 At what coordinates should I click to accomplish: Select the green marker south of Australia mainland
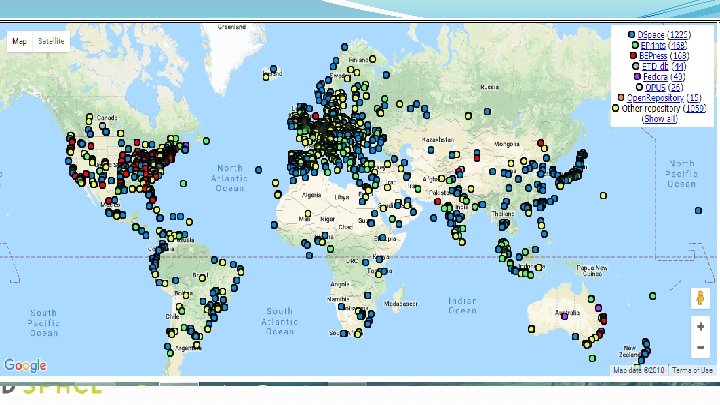click(592, 358)
